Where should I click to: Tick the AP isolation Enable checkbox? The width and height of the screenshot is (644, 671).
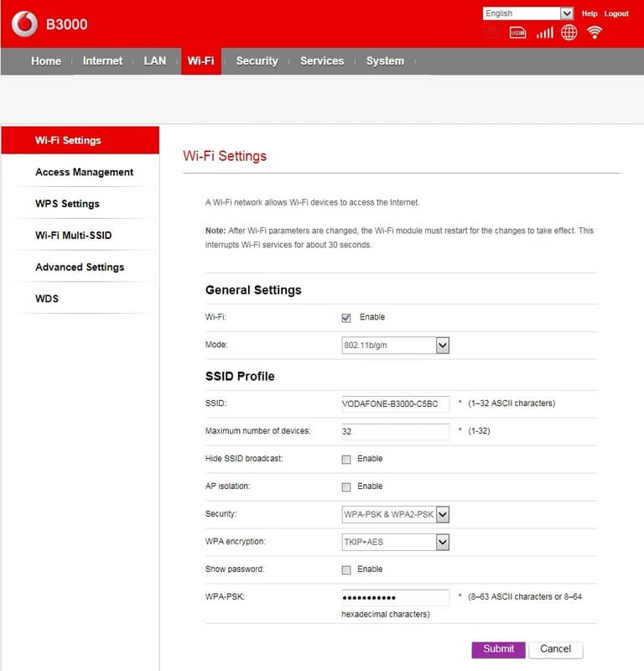coord(346,487)
